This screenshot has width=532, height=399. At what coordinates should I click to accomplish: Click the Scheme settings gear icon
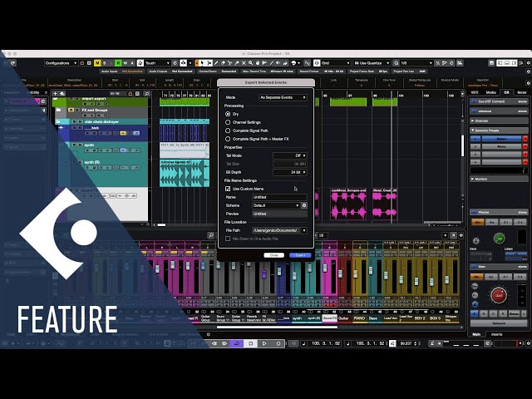coord(303,205)
